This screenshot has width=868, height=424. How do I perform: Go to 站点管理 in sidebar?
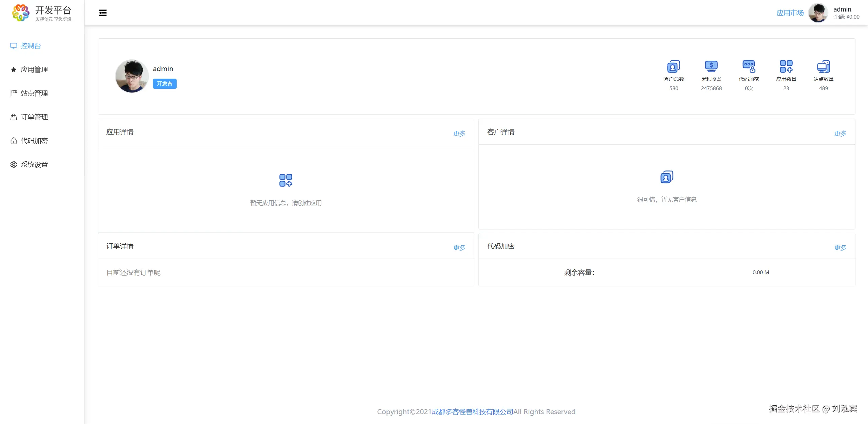point(34,93)
